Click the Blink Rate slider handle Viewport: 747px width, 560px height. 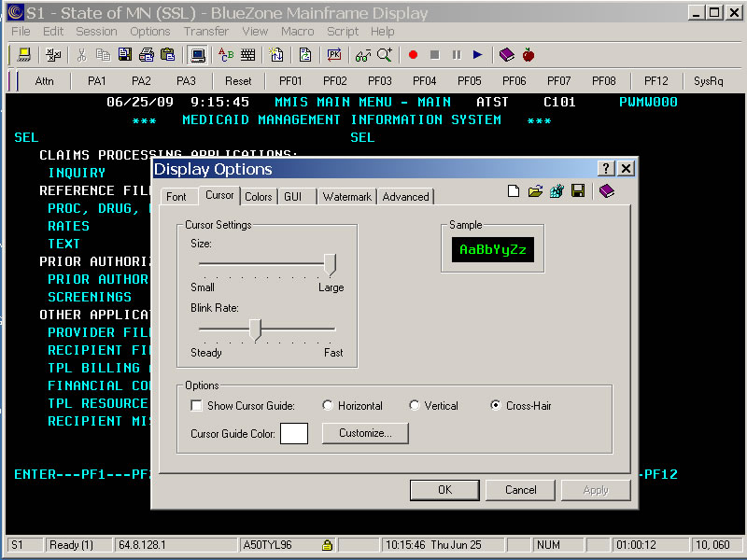click(255, 329)
